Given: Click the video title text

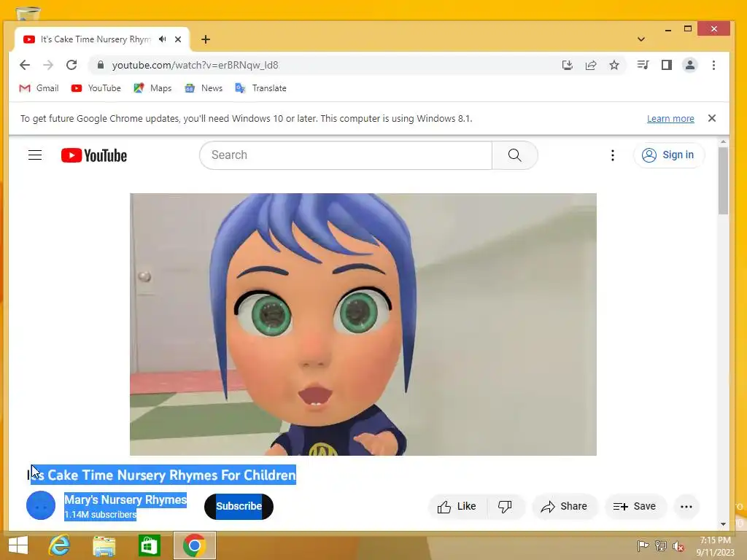Looking at the screenshot, I should [161, 475].
